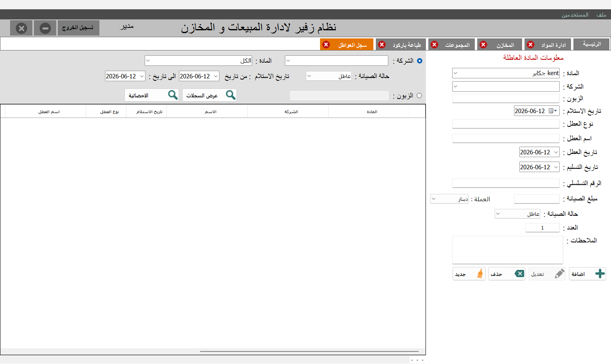Select the الشركة radio button

[419, 61]
